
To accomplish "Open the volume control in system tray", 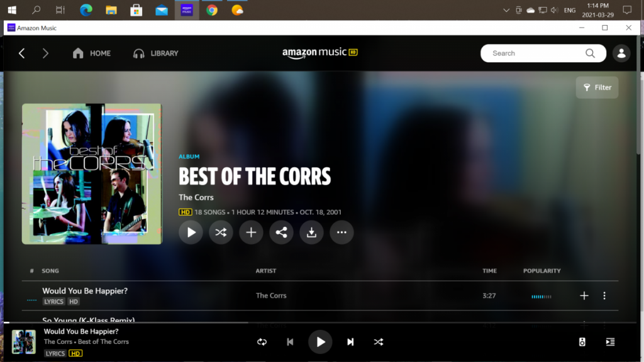I will click(555, 10).
